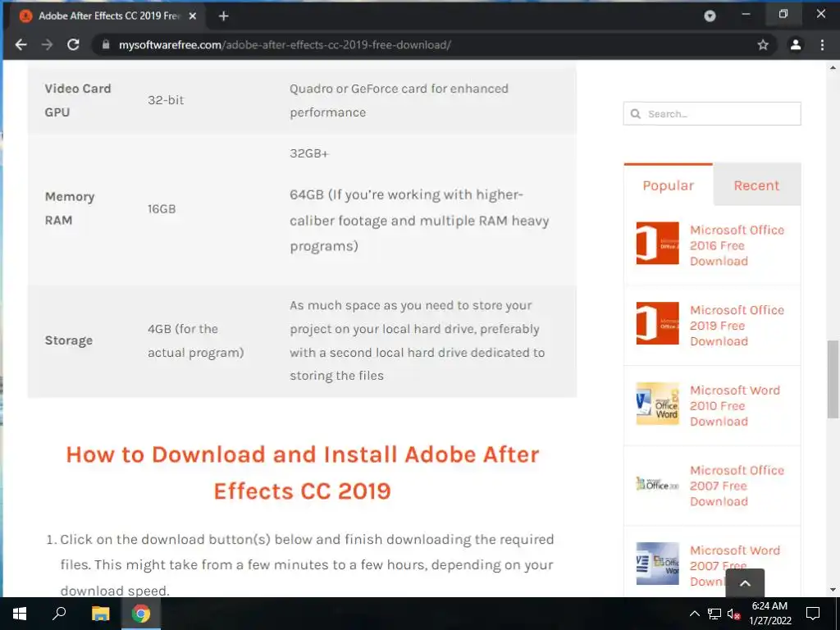
Task: Click the '64GB (If you're working' paragraph
Action: [x=419, y=220]
